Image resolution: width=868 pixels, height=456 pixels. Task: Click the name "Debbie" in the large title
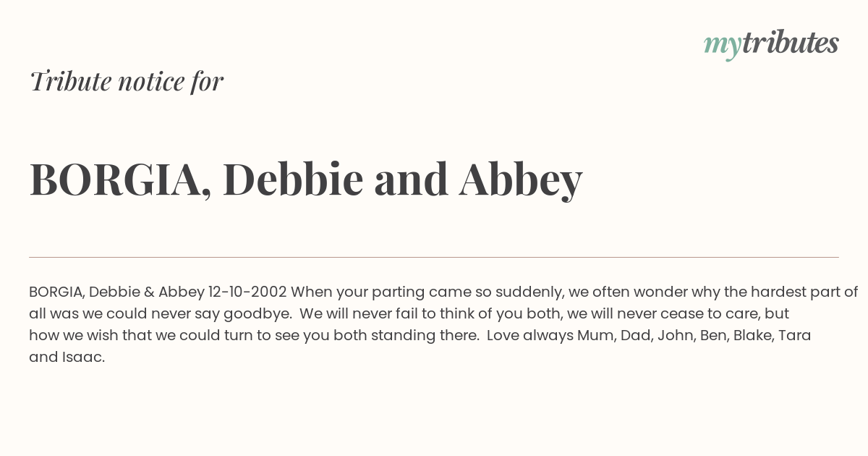293,179
